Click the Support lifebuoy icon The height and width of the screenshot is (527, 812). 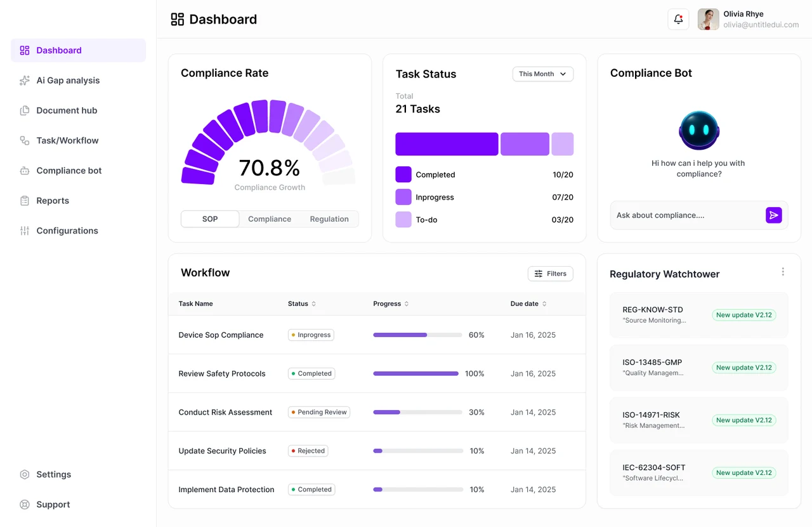(x=25, y=505)
